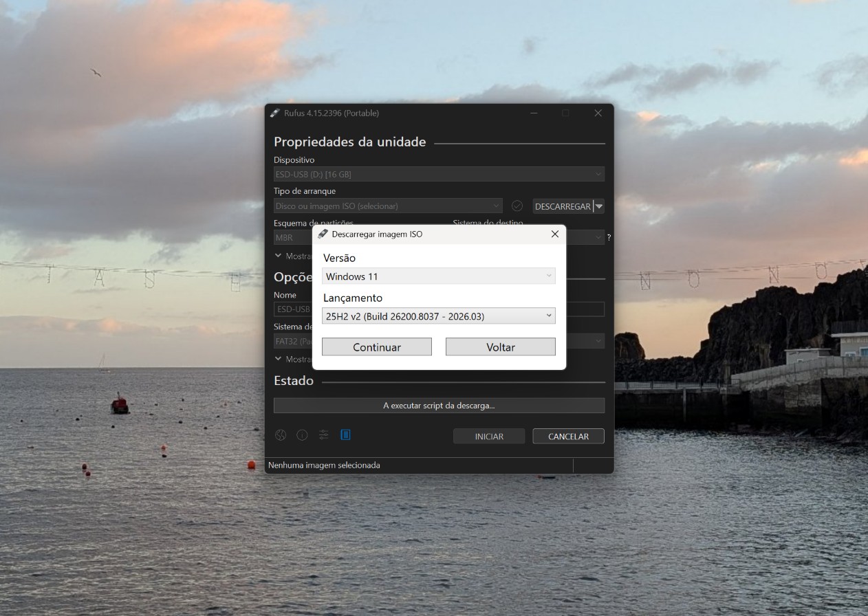Click the DESCARREGAR button
Screen dimensions: 868x616
pyautogui.click(x=563, y=206)
